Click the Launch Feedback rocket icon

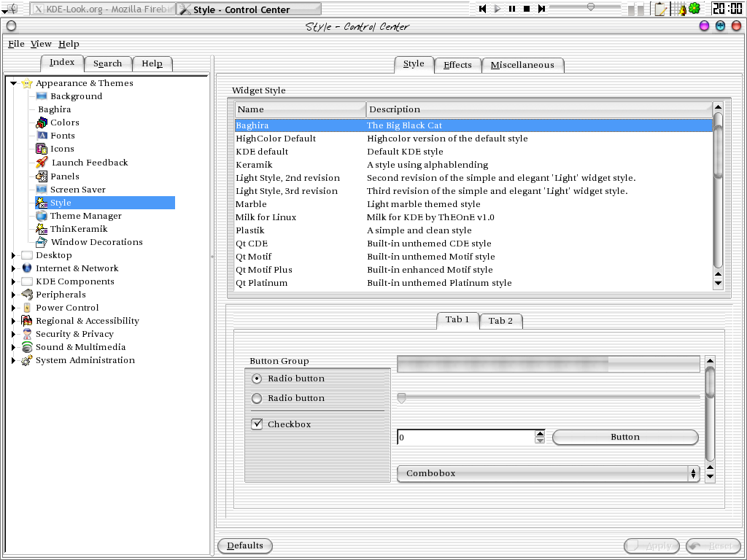coord(42,163)
